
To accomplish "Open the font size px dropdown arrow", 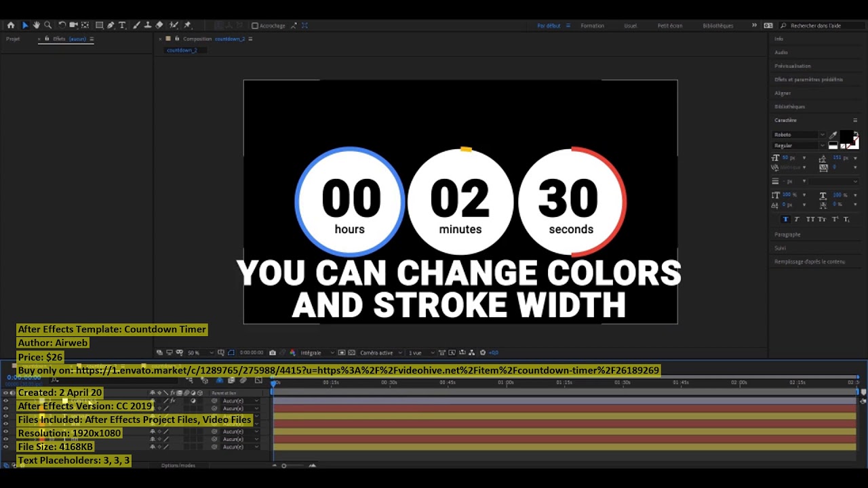I will coord(804,158).
